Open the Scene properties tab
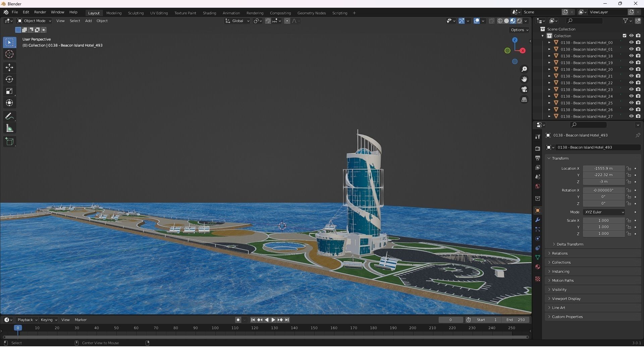The image size is (644, 349). 538,177
